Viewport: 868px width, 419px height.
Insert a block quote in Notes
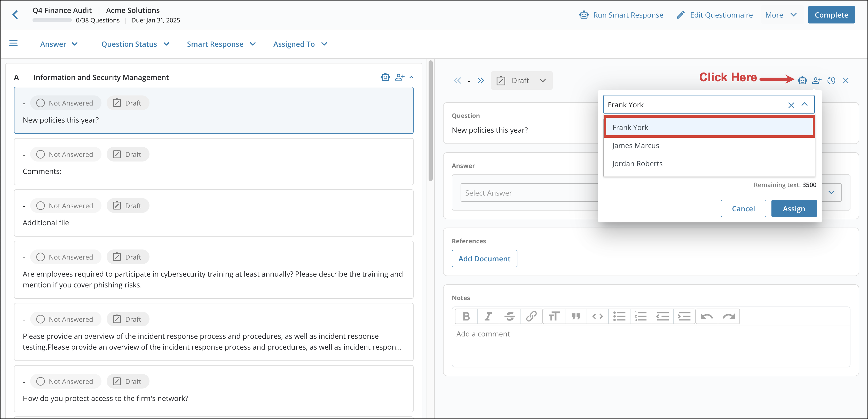coord(576,316)
